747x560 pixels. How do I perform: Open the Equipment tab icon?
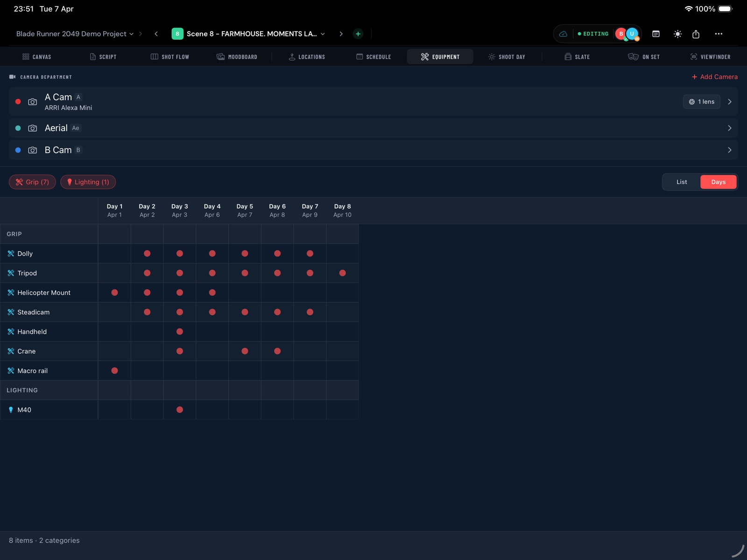425,56
